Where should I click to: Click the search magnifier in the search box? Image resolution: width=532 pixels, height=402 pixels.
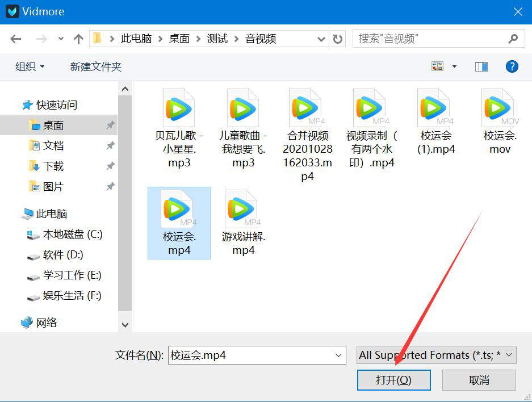[x=512, y=38]
